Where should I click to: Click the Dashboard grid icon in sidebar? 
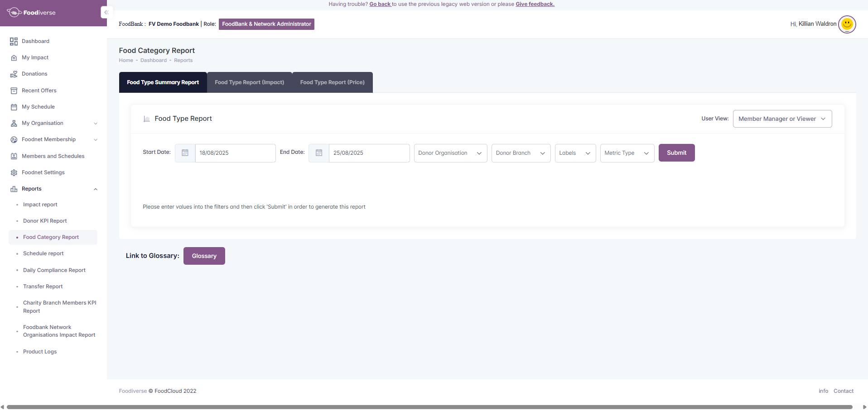[14, 42]
